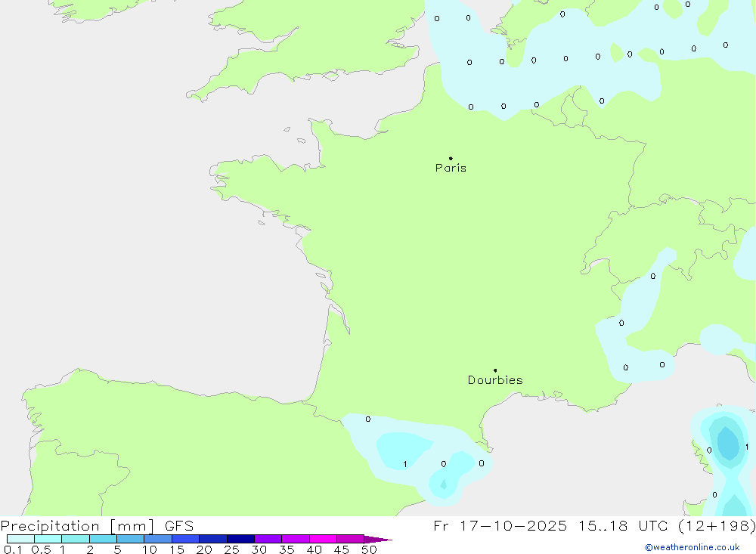Pick the 0.1–0.5 mm legend swatch
This screenshot has width=756, height=554.
tap(20, 539)
